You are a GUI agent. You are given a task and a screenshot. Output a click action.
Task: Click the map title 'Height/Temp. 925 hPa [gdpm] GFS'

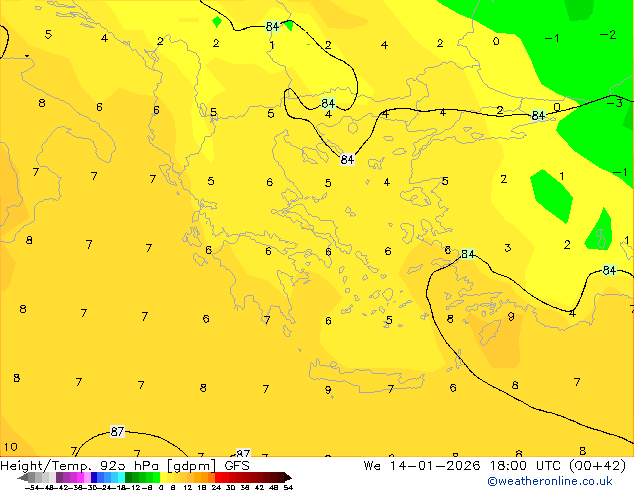[125, 466]
